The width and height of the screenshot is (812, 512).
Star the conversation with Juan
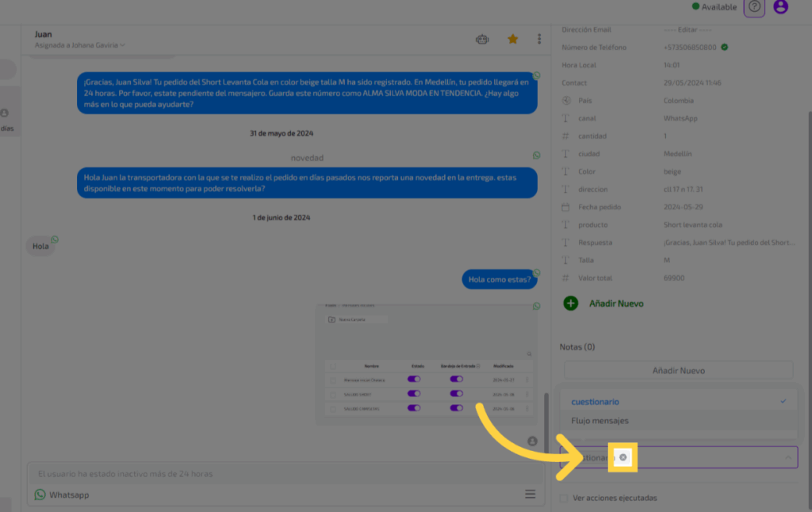click(513, 39)
